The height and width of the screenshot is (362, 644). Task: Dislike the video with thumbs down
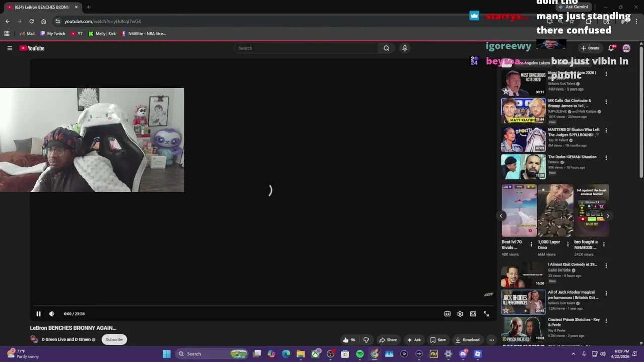366,340
